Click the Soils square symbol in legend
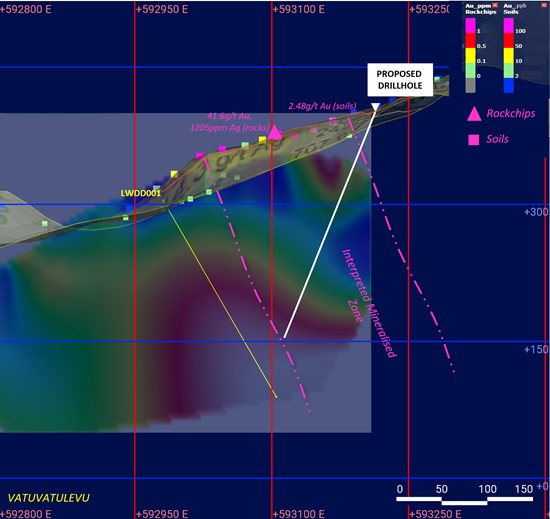The image size is (550, 519). coord(474,140)
